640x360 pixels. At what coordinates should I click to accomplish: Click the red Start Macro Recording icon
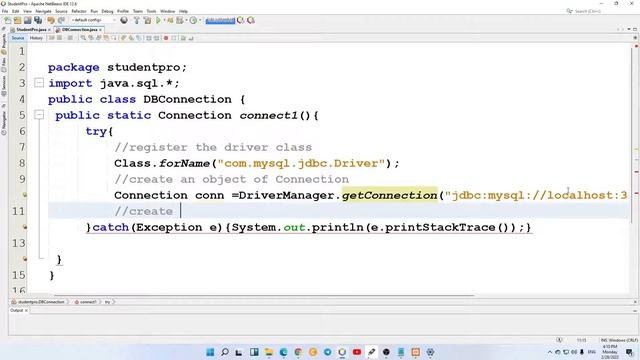(166, 38)
